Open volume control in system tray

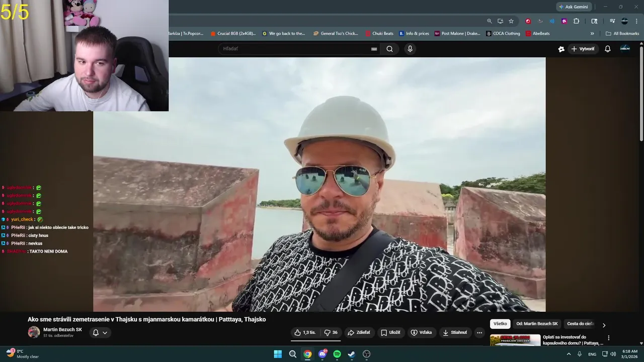click(613, 354)
